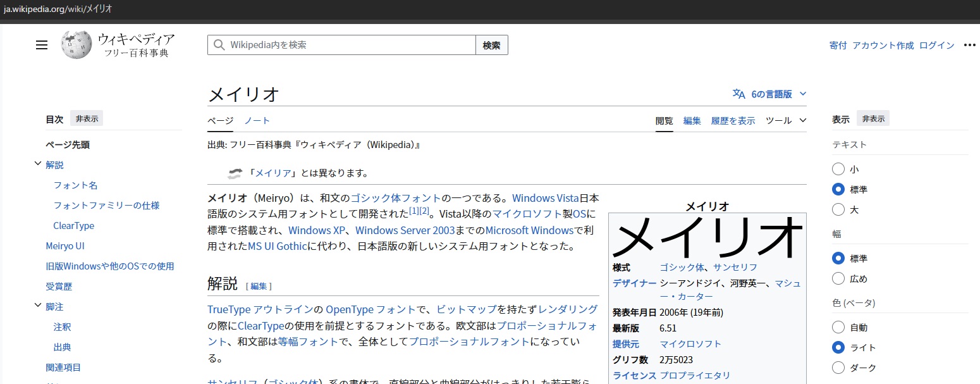Screen dimensions: 980x384
Task: Open the メイリア disambiguation link
Action: [x=273, y=173]
